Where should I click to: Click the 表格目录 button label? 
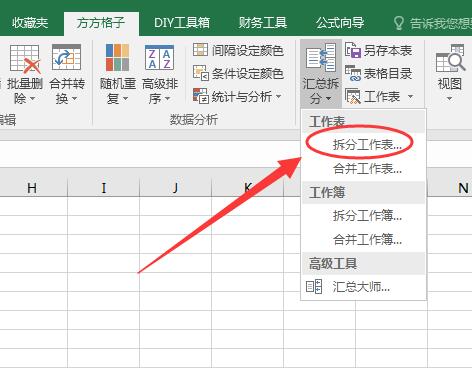[388, 74]
